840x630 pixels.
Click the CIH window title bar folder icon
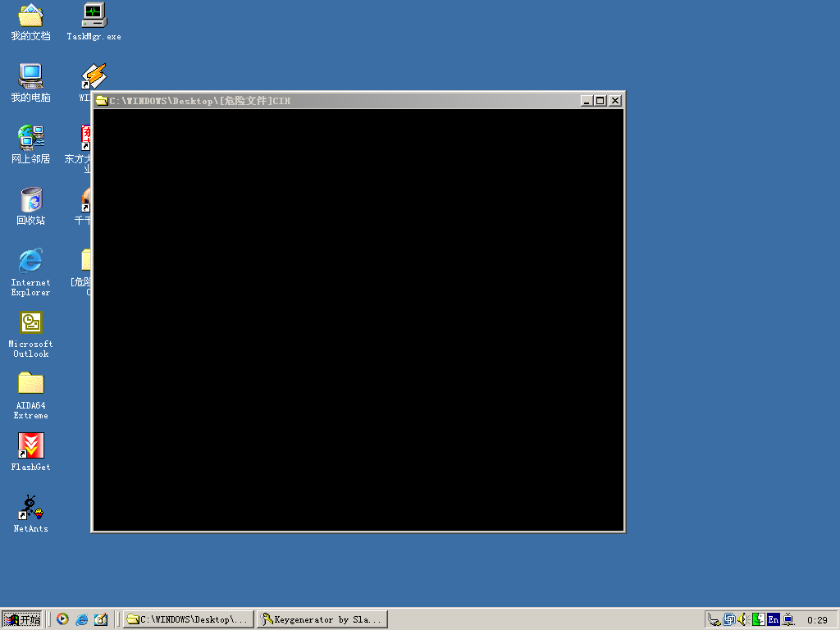click(x=102, y=101)
